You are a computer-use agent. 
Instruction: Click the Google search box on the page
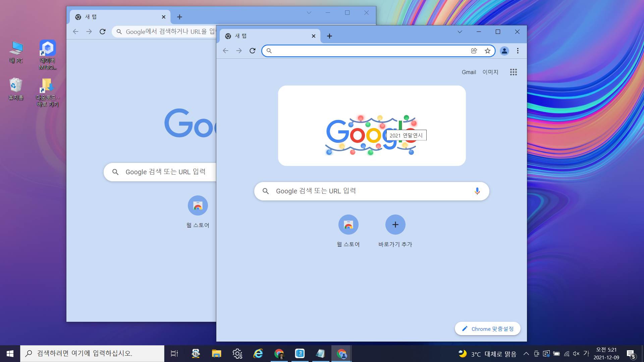[x=369, y=191]
